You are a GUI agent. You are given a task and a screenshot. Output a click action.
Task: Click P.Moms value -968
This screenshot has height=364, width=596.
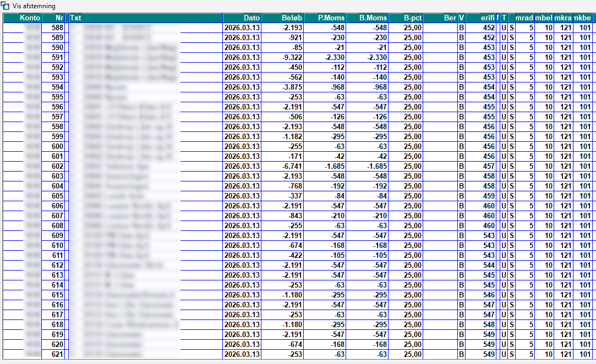[337, 87]
